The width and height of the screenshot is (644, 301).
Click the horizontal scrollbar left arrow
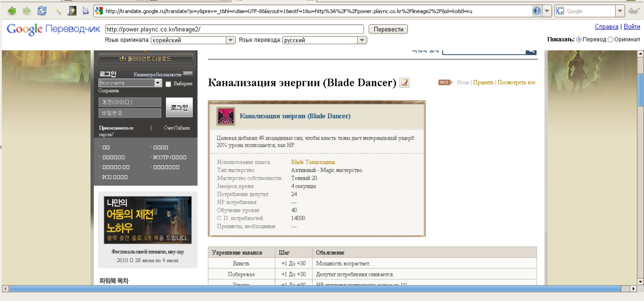click(x=5, y=289)
